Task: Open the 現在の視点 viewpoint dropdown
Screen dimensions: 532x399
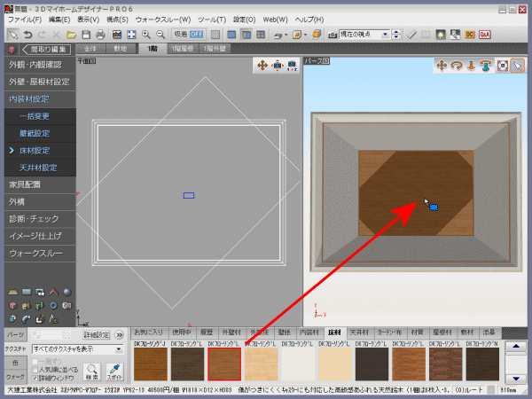Action: 367,34
